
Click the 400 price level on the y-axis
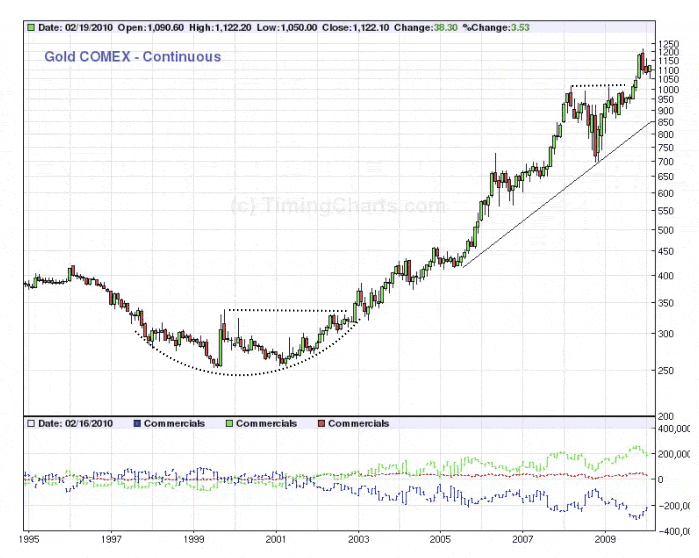[x=664, y=276]
